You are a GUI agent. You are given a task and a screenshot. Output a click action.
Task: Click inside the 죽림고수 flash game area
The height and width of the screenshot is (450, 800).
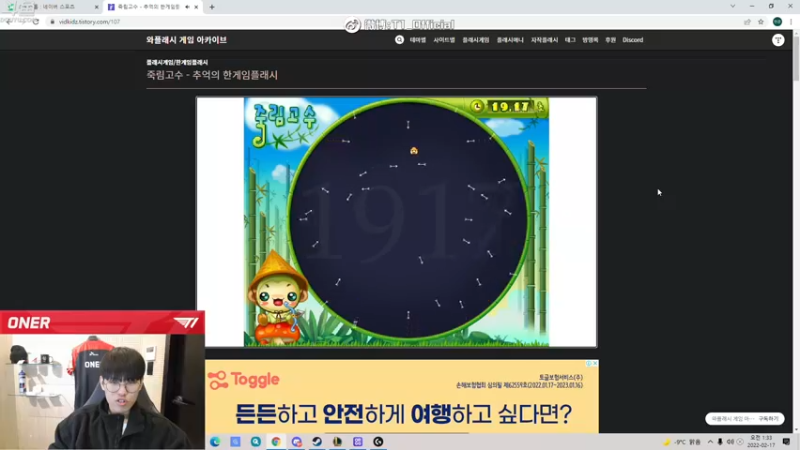coord(396,222)
